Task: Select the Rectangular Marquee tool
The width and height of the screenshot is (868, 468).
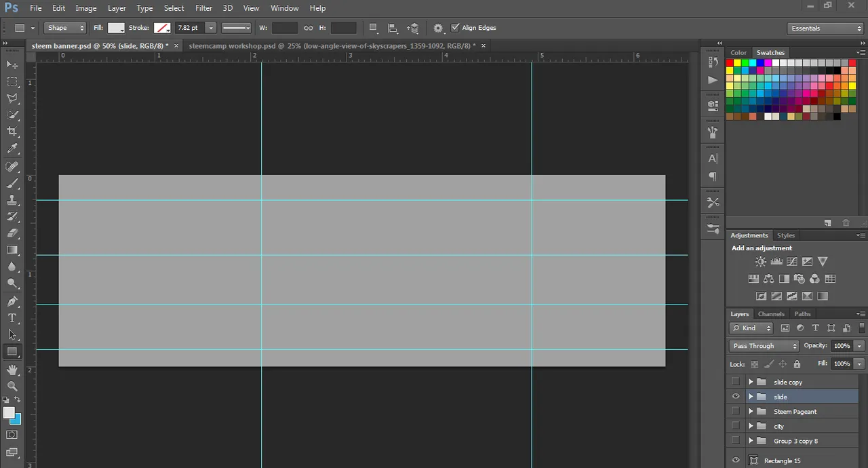Action: point(12,81)
